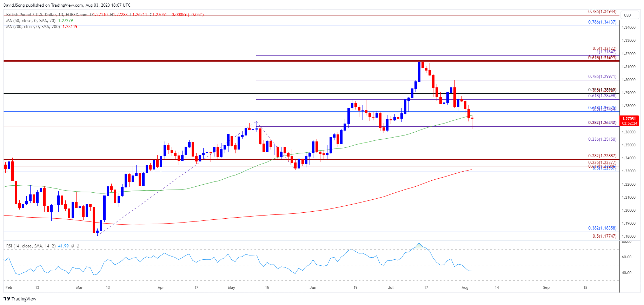
Task: Click the current price label 1.27051
Action: pos(629,119)
